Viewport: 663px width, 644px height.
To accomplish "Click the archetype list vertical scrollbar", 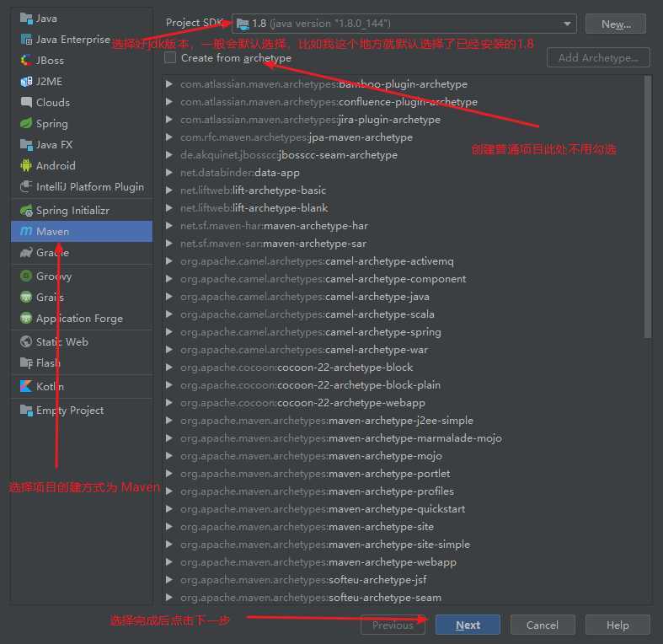I will coord(648,207).
